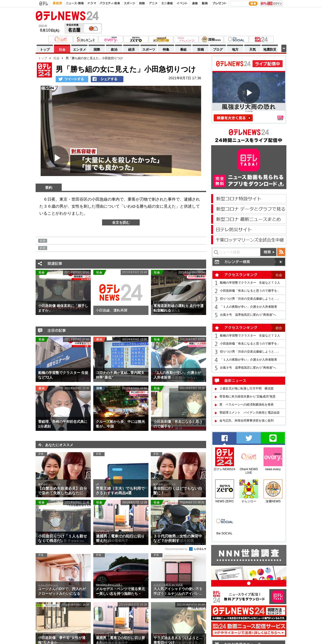This screenshot has height=644, width=322.
Task: Open related article 小田急線、運転再開
Action: 121,292
